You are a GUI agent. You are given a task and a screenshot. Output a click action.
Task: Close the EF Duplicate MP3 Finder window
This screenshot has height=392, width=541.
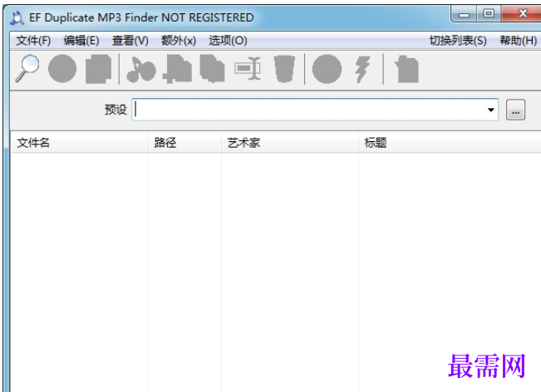click(x=523, y=14)
